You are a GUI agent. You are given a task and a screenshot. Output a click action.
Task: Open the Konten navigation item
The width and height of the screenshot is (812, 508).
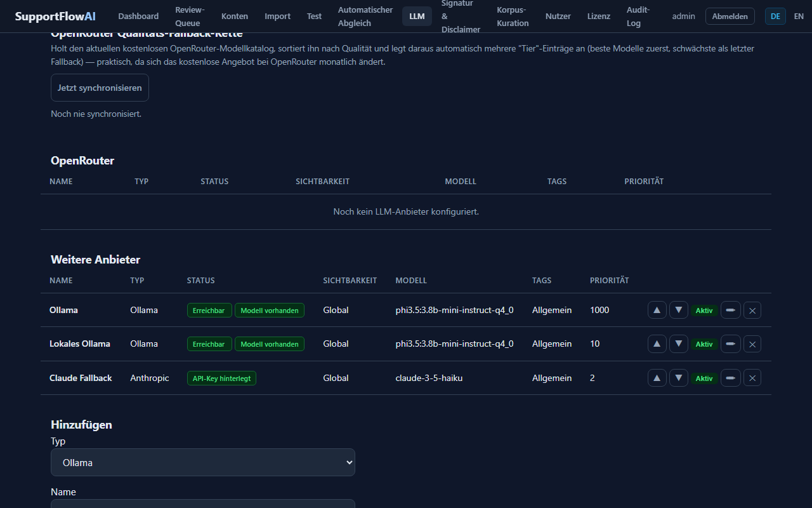coord(235,17)
